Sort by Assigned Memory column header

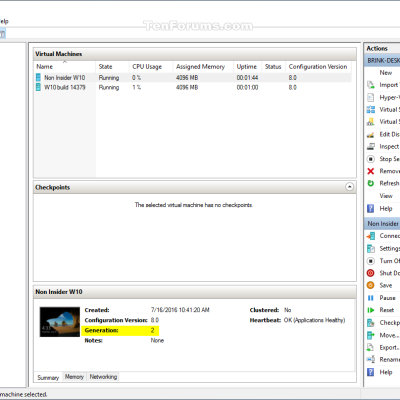coord(203,67)
